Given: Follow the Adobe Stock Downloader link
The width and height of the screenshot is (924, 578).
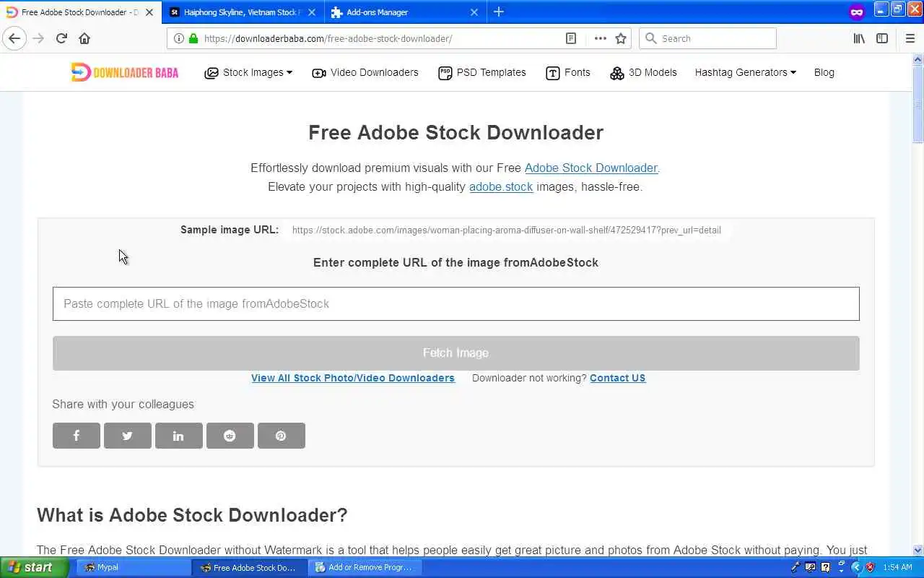Looking at the screenshot, I should click(x=591, y=168).
